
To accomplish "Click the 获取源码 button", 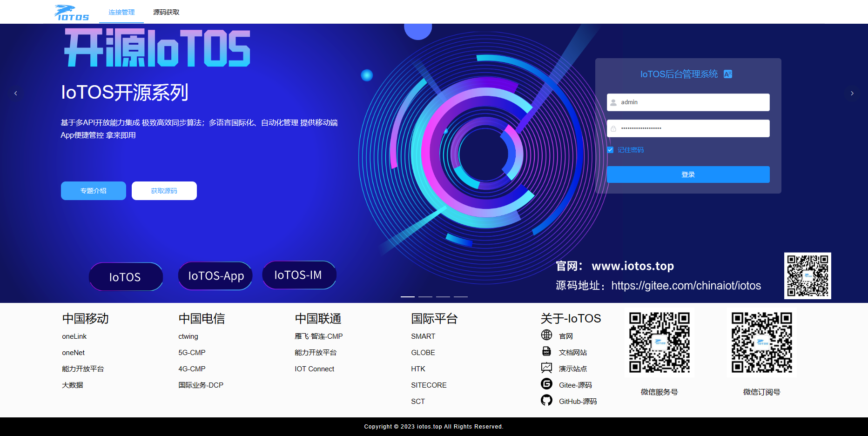I will 164,191.
